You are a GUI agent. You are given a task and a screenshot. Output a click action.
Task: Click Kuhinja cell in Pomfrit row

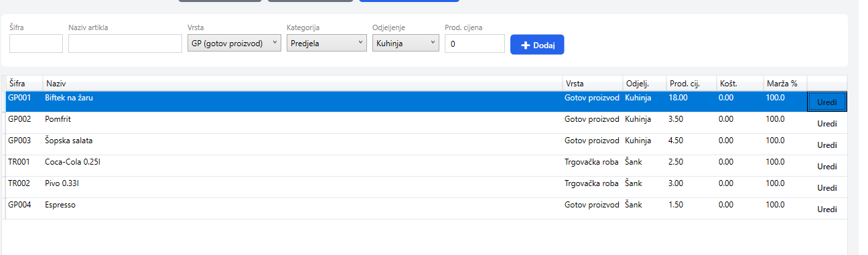point(638,119)
